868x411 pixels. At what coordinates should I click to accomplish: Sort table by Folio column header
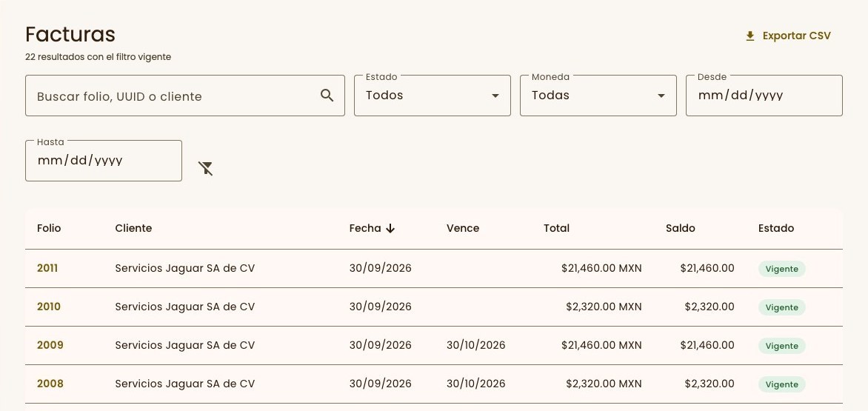[49, 228]
